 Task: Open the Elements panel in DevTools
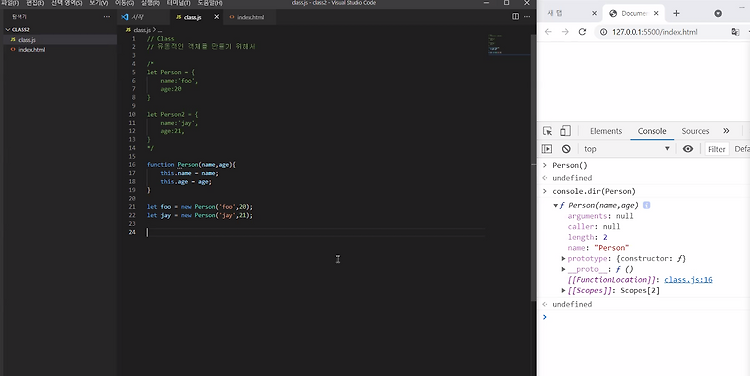coord(606,131)
